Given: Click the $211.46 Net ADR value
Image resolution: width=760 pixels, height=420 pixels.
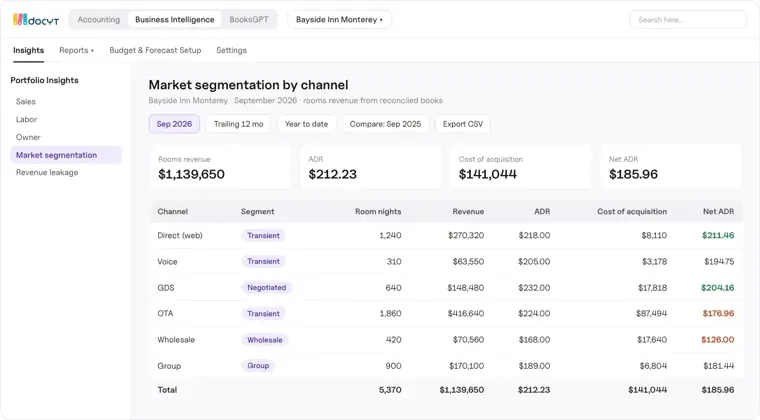Looking at the screenshot, I should [x=718, y=235].
